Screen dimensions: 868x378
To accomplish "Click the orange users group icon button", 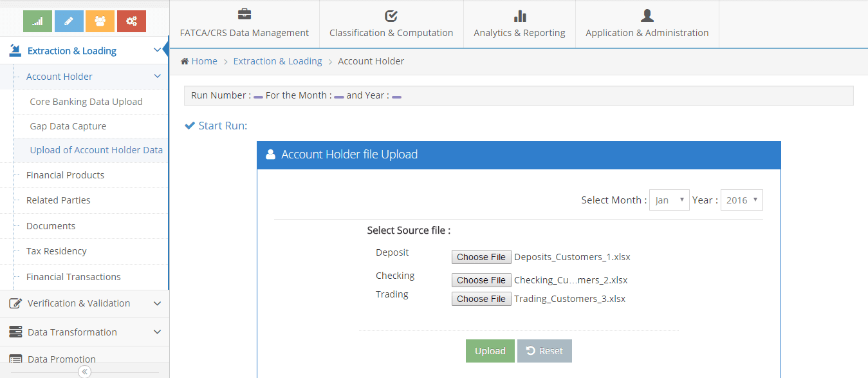I will pyautogui.click(x=100, y=21).
